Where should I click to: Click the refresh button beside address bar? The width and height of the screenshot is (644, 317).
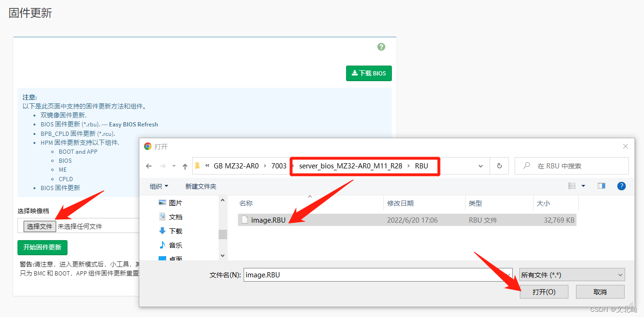pos(499,166)
